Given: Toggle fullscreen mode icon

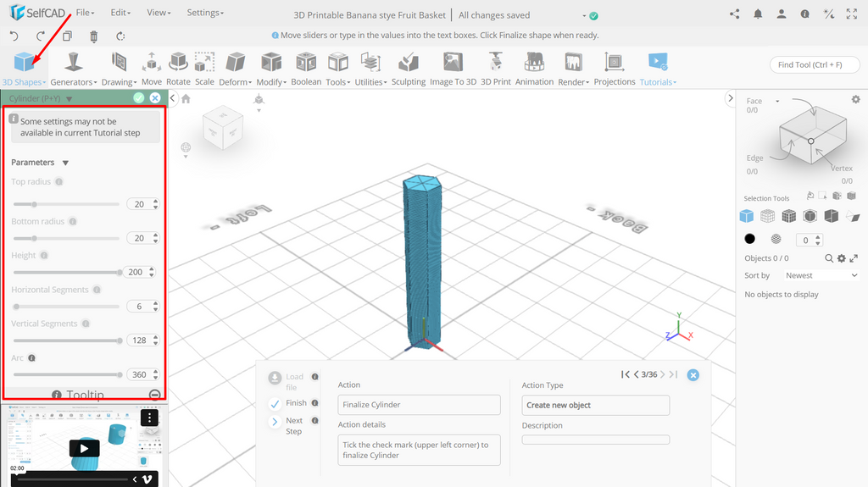Looking at the screenshot, I should (852, 14).
